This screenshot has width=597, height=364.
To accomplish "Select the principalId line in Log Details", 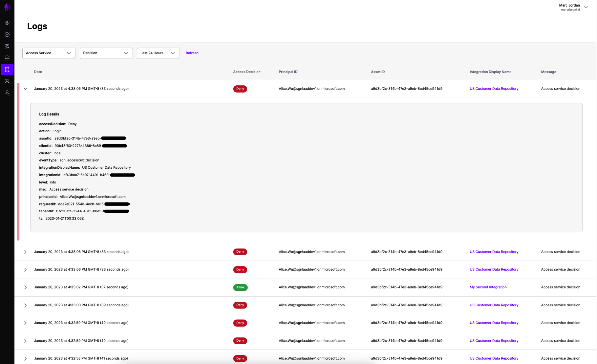I will coord(82,197).
